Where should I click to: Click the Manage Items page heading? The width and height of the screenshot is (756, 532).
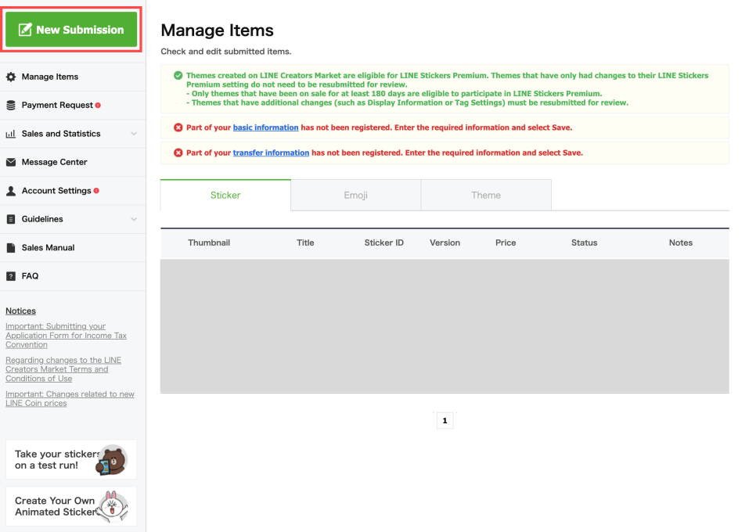[217, 31]
